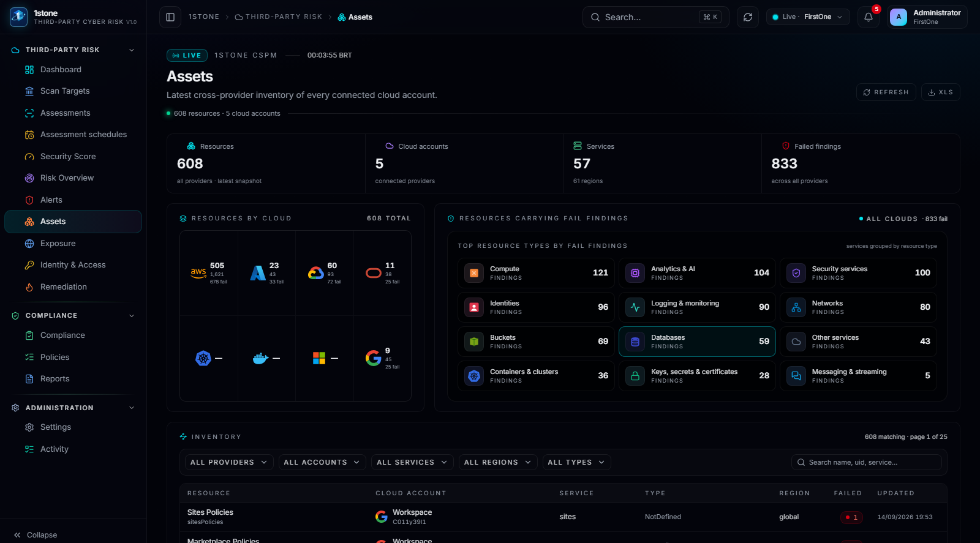This screenshot has height=543, width=980.
Task: Click the Logging & monitoring icon
Action: coord(635,307)
